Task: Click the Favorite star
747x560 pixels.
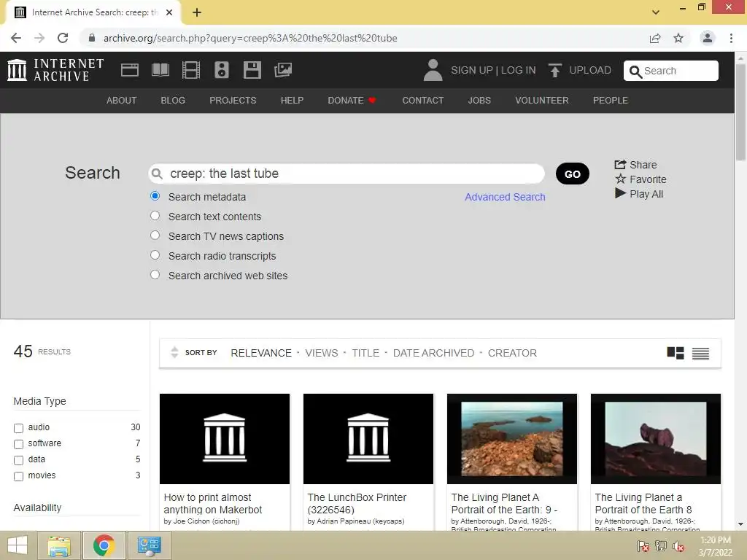Action: coord(620,179)
